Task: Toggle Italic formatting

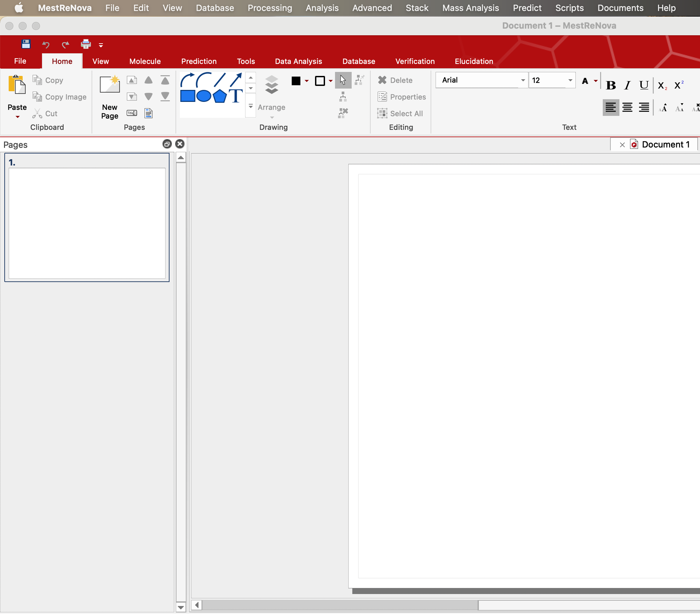Action: (x=627, y=85)
